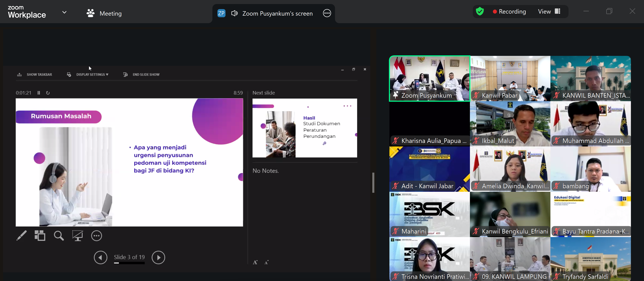The height and width of the screenshot is (281, 644).
Task: Mute shared screen audio from Zoom Pusyankum
Action: tap(234, 13)
